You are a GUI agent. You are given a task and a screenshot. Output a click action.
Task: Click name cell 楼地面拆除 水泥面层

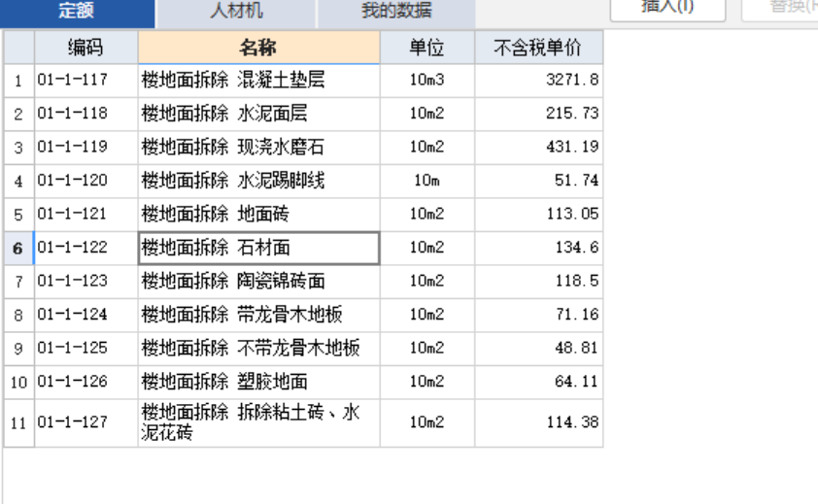pos(258,114)
